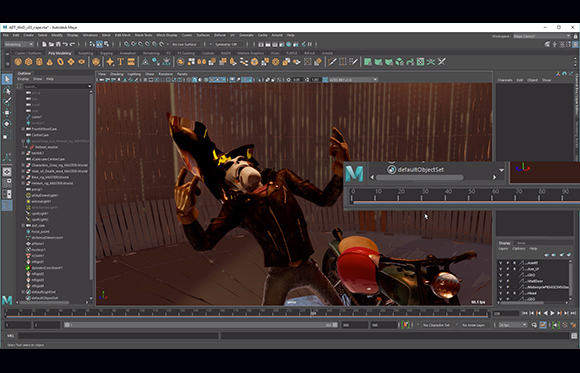
Task: Toggle select by component type mode
Action: tap(106, 44)
